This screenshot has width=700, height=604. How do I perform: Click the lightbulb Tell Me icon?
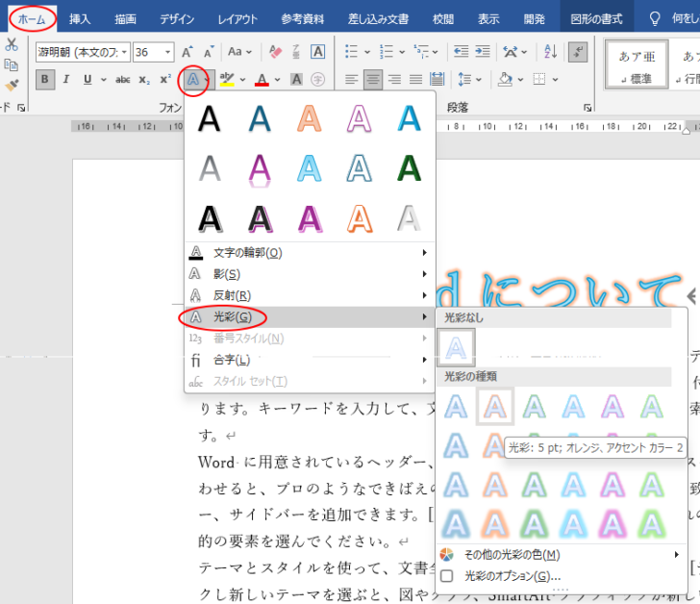click(654, 19)
